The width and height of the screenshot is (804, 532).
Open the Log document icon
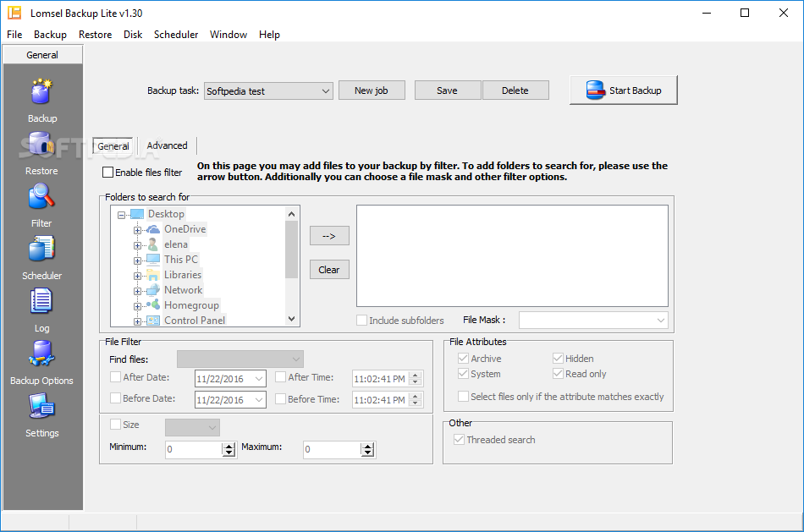[41, 301]
